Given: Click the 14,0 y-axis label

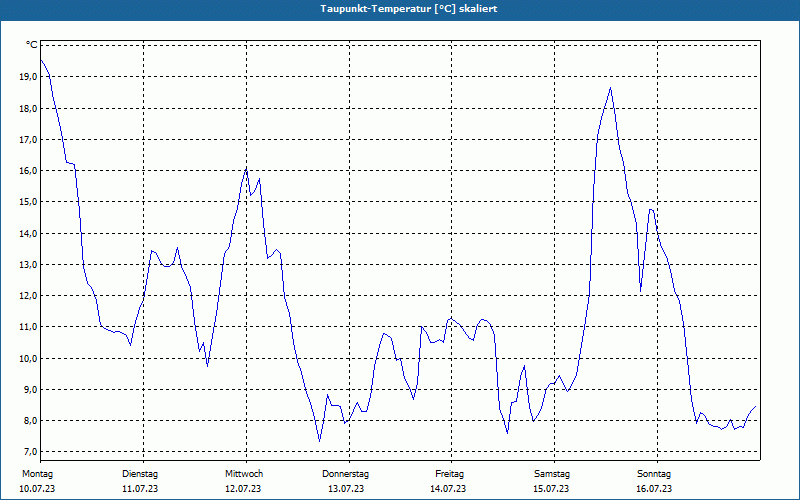Looking at the screenshot, I should point(28,233).
